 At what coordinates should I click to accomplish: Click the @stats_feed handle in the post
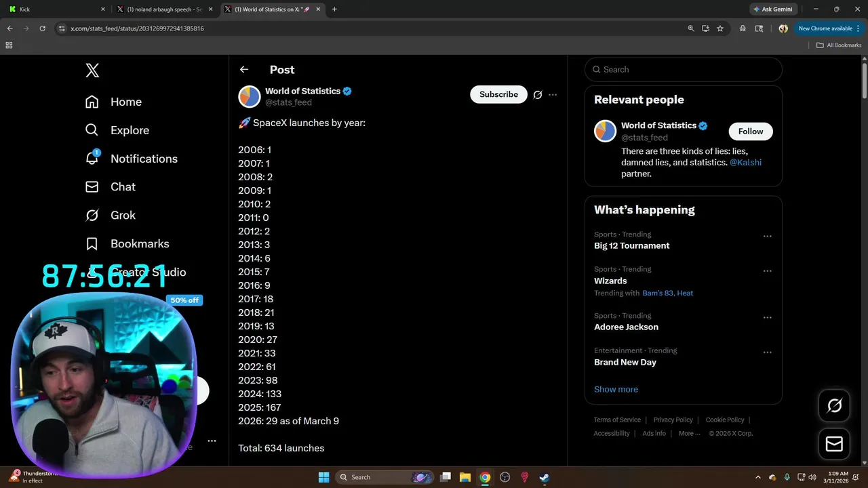(x=288, y=102)
